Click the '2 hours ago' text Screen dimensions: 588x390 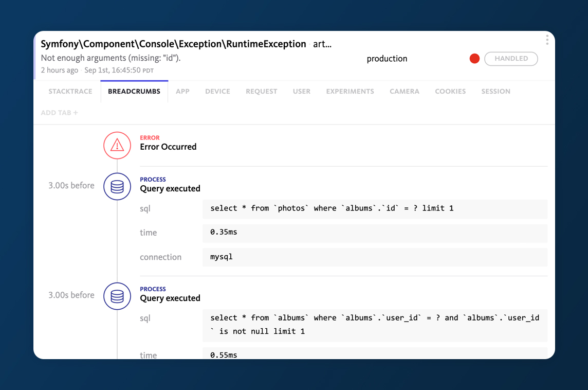coord(59,70)
